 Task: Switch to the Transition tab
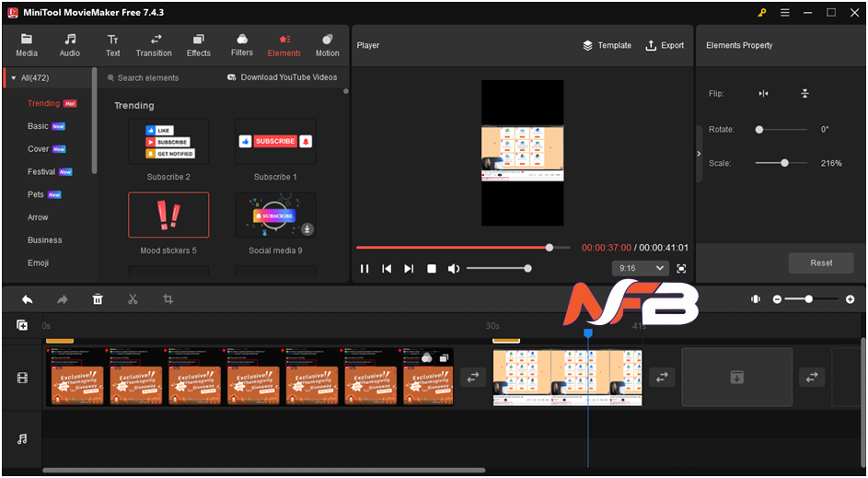(x=154, y=45)
